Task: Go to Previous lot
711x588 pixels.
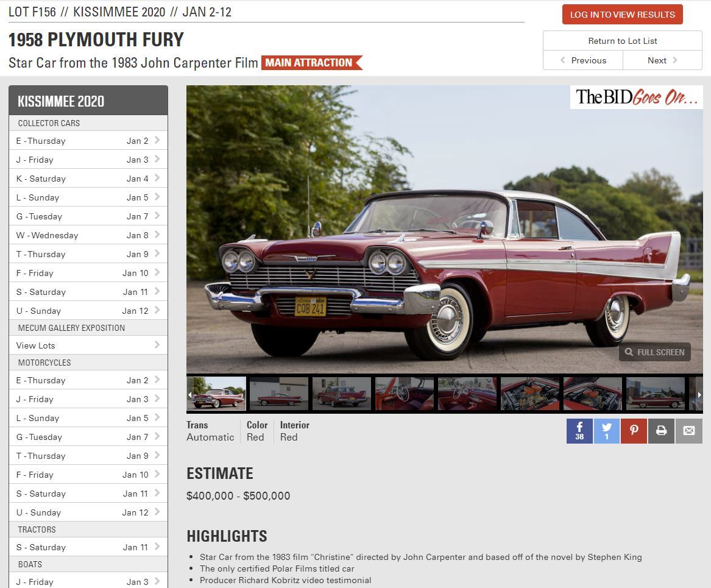Action: tap(583, 60)
